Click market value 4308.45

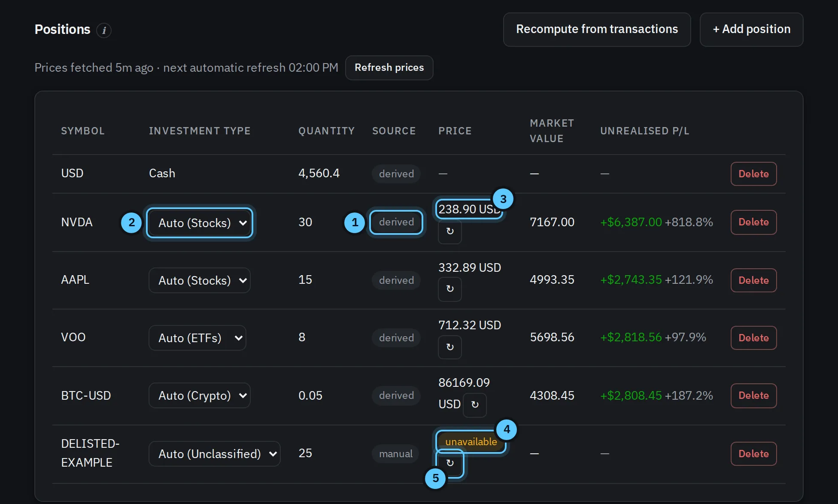[x=552, y=395]
